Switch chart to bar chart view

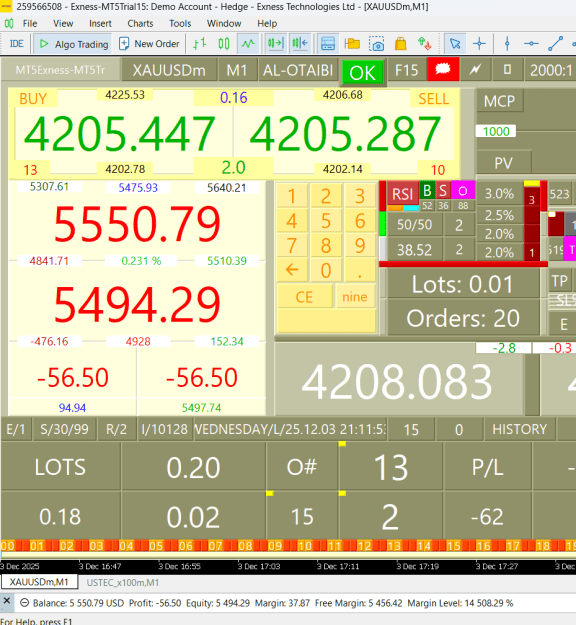[x=200, y=43]
